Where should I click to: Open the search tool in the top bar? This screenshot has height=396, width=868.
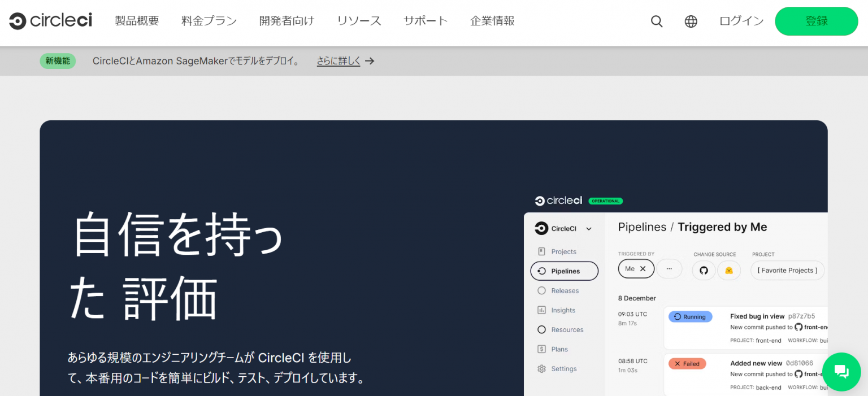pos(657,21)
